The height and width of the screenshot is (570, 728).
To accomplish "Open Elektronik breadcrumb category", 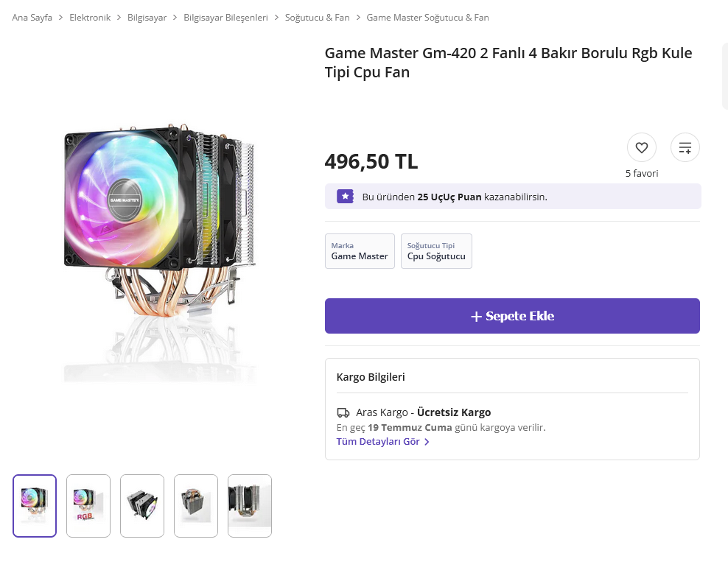I will tap(90, 18).
